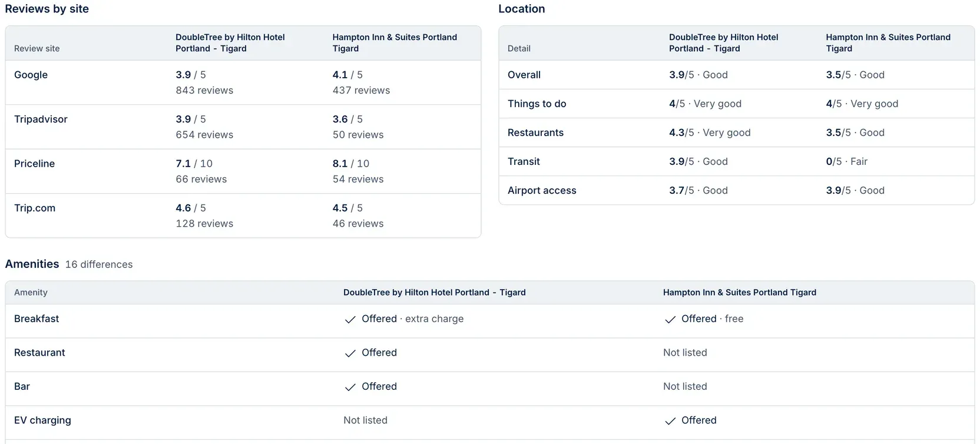Click the 'Location' section heading
Viewport: 980px width, 444px height.
(x=522, y=9)
